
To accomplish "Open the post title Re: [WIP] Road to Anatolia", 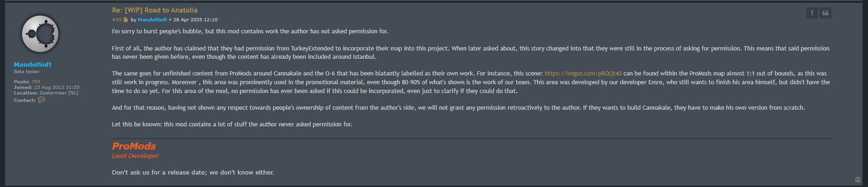I will (x=155, y=10).
